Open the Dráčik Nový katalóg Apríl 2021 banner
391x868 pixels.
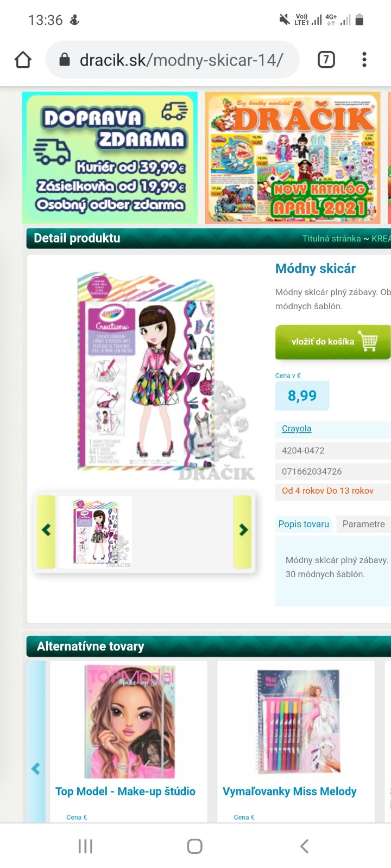pyautogui.click(x=293, y=157)
